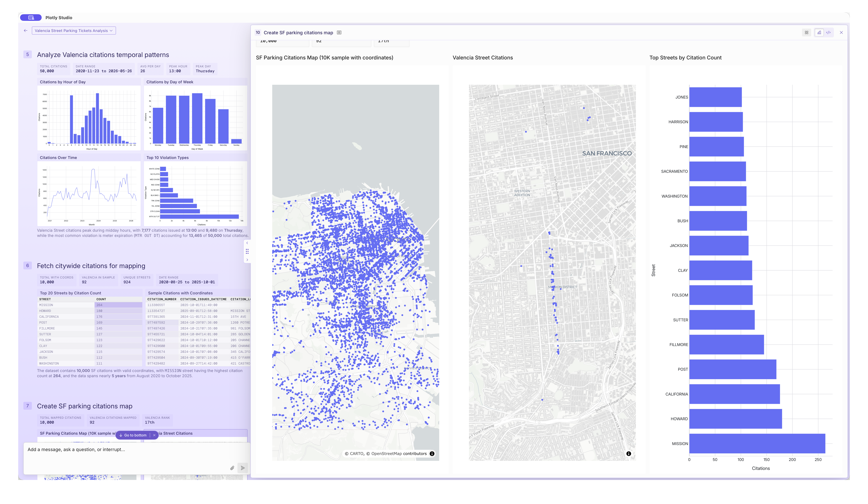Select step 5 number badge
The width and height of the screenshot is (868, 504).
(x=28, y=55)
